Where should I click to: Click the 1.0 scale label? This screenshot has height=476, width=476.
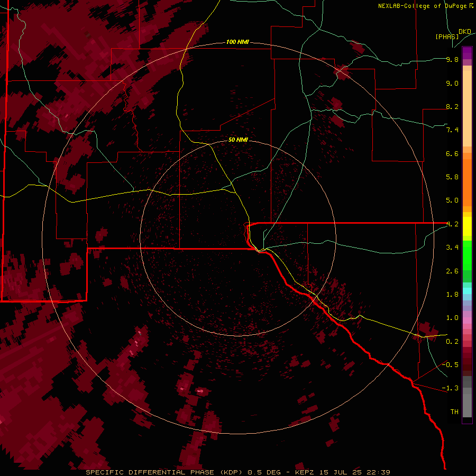coord(452,318)
